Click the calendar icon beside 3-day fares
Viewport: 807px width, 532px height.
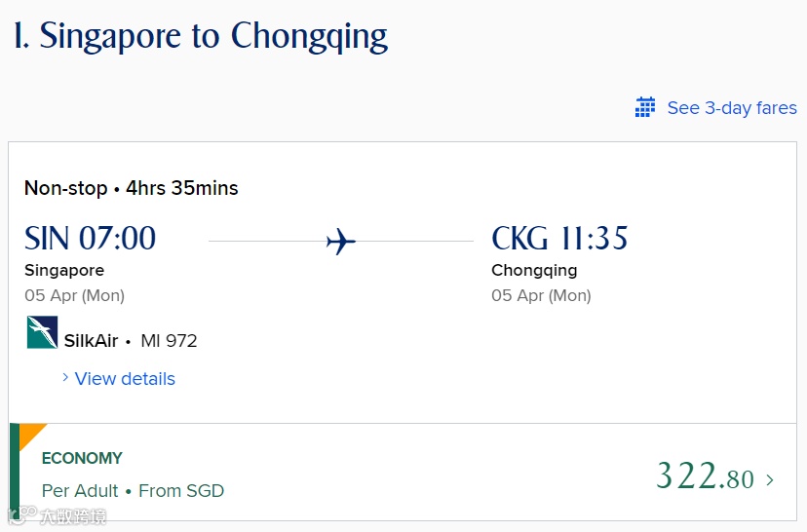tap(644, 107)
